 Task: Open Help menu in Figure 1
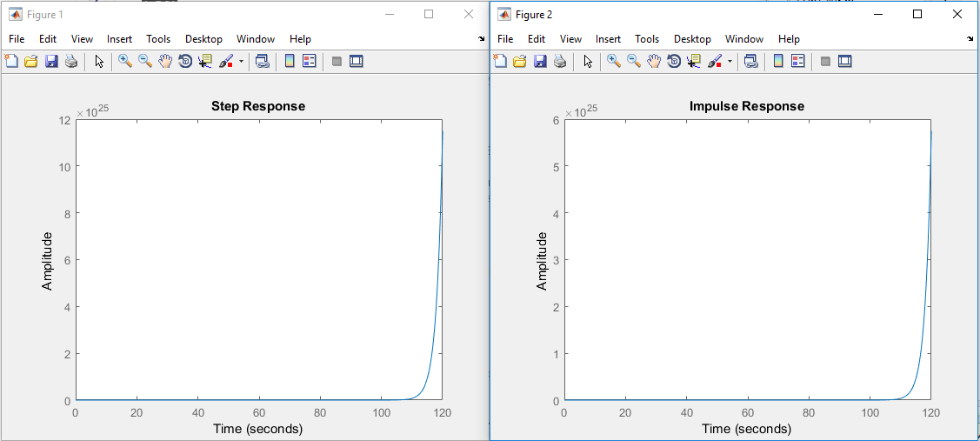click(x=300, y=39)
